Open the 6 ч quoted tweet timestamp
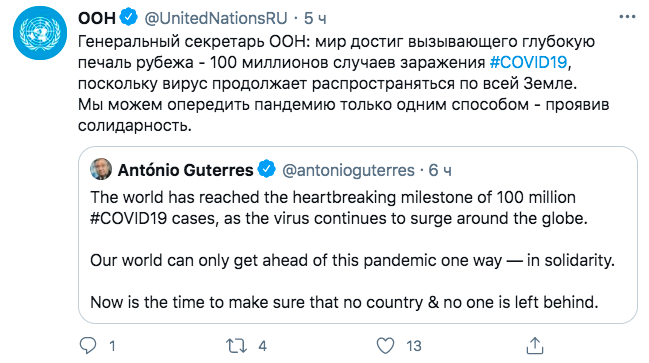 (x=440, y=170)
